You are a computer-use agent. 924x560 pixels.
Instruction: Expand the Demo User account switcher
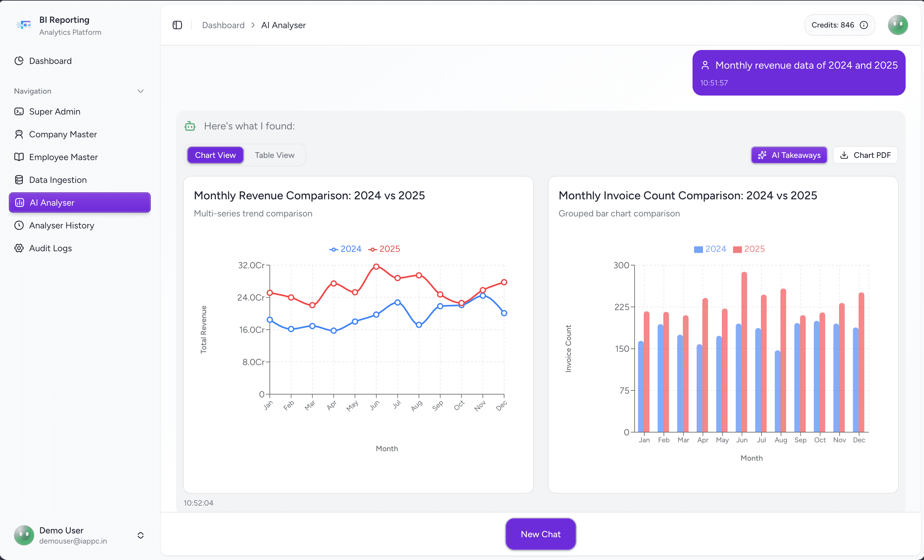(141, 535)
